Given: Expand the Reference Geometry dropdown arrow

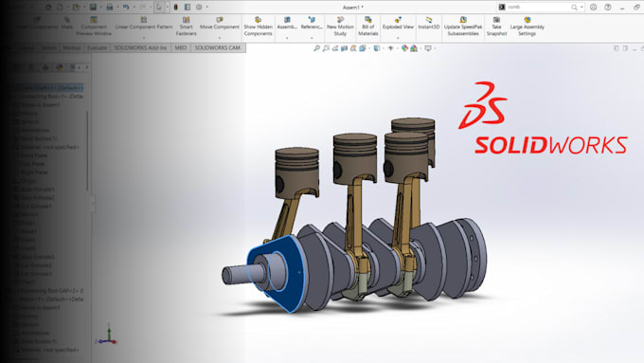Looking at the screenshot, I should click(312, 38).
